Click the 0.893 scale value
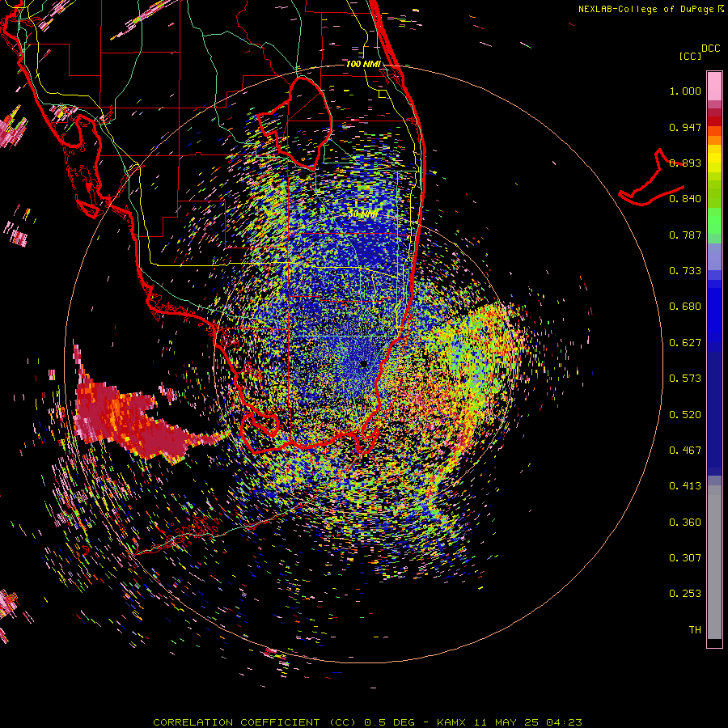Screen dimensions: 728x728 pos(685,163)
